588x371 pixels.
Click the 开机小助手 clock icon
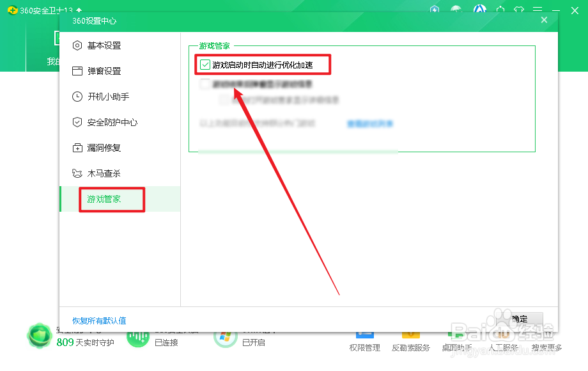pyautogui.click(x=77, y=97)
